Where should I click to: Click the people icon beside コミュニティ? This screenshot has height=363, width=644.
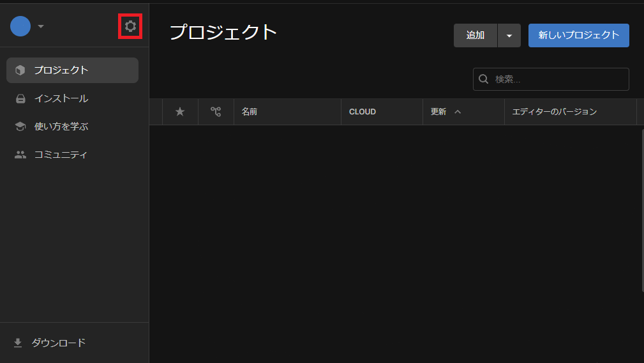[20, 155]
